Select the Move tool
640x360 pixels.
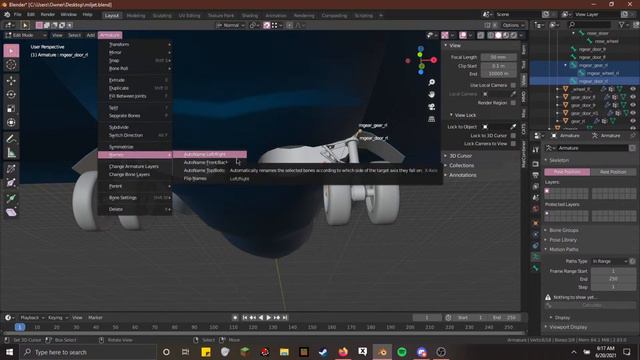[x=11, y=80]
